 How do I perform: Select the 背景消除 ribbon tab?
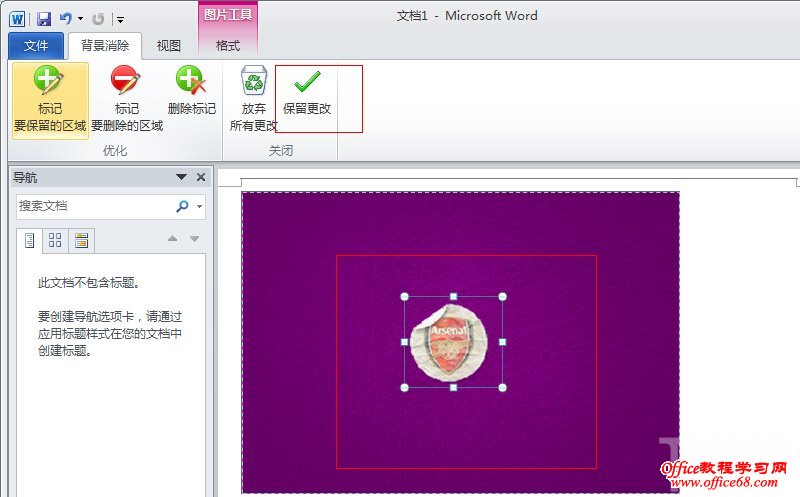(105, 46)
